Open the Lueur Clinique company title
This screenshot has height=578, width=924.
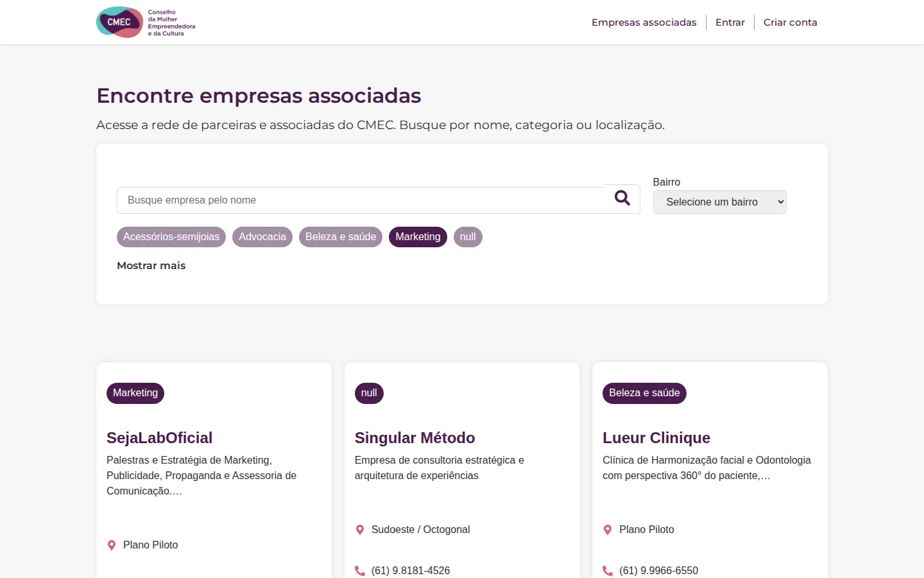[x=656, y=438]
